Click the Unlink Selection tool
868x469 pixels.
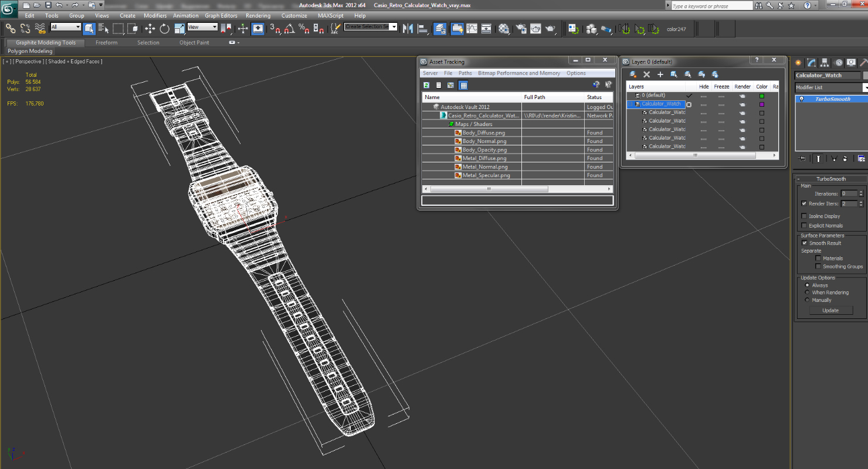pyautogui.click(x=25, y=29)
